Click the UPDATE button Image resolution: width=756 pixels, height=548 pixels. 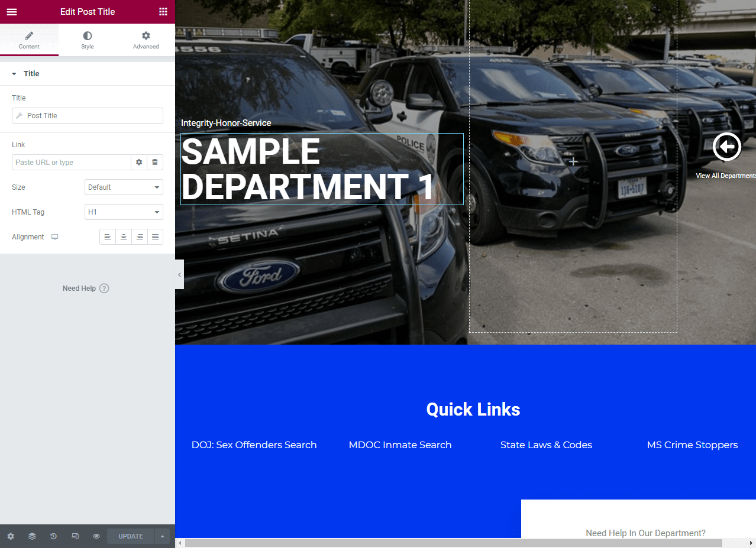click(x=131, y=536)
